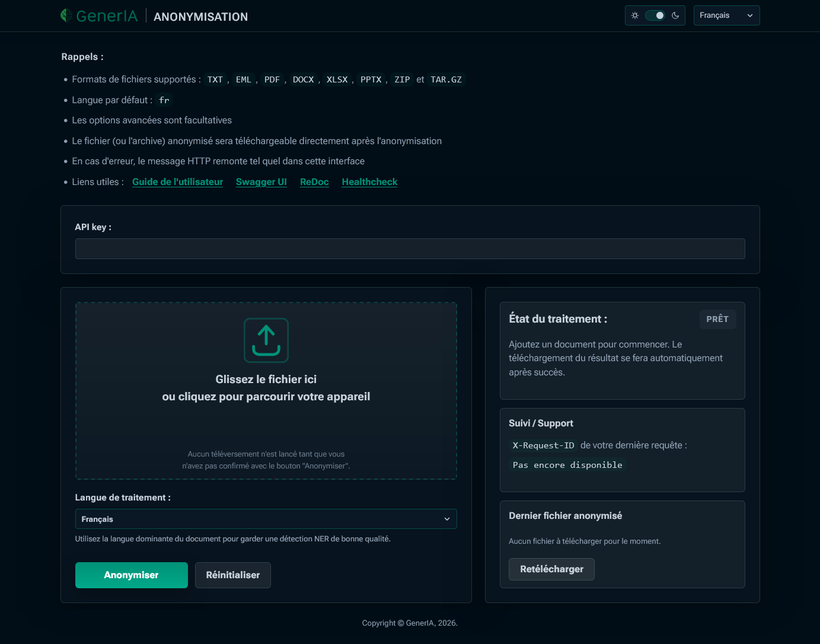Click the "Glissez le fichier ici" drop zone text
The image size is (820, 644).
point(266,380)
